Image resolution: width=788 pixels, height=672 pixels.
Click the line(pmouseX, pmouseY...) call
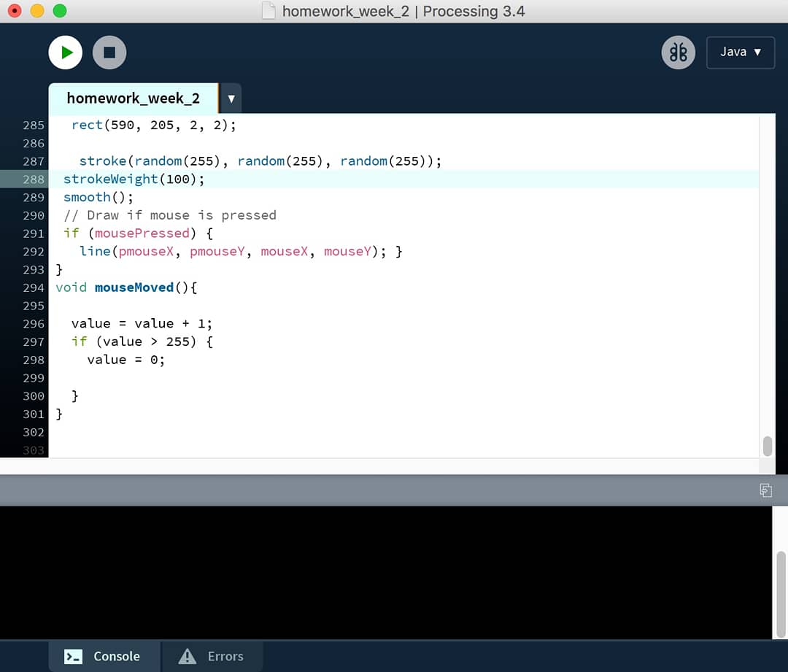(233, 252)
